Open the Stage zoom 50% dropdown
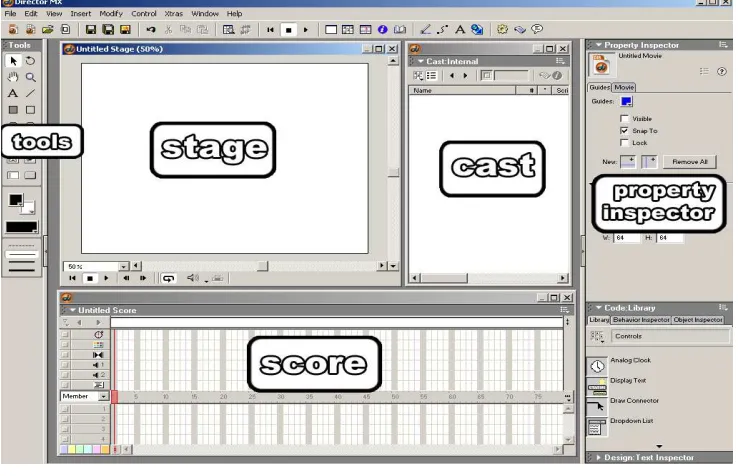Screen dimensions: 738x476 [123, 266]
